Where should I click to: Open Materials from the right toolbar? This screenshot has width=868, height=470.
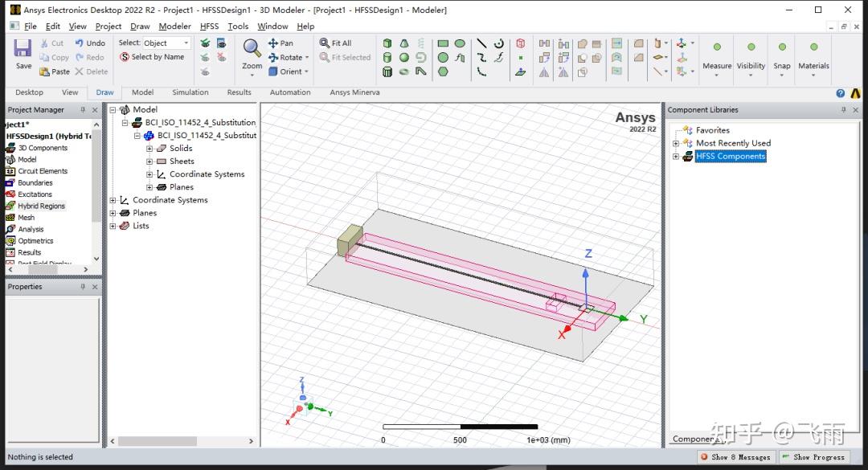(x=813, y=47)
